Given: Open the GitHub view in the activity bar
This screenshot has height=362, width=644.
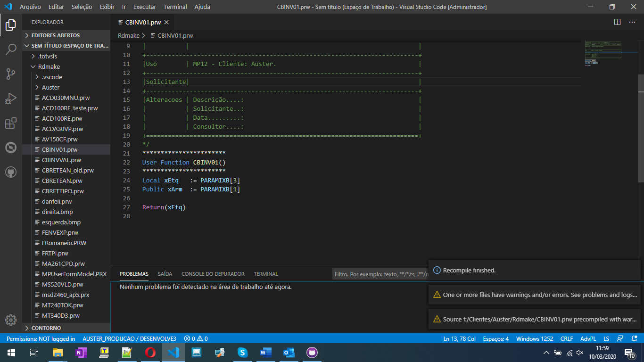Looking at the screenshot, I should point(10,172).
